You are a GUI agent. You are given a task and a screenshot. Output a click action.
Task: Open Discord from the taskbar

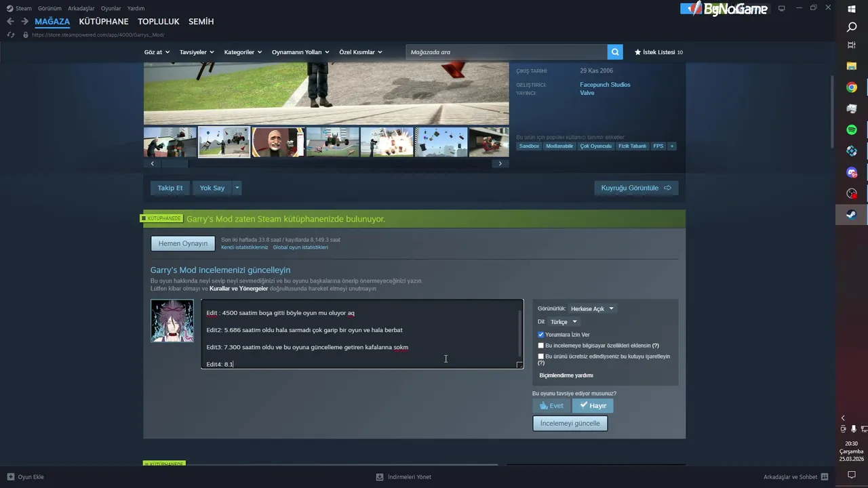click(x=852, y=172)
